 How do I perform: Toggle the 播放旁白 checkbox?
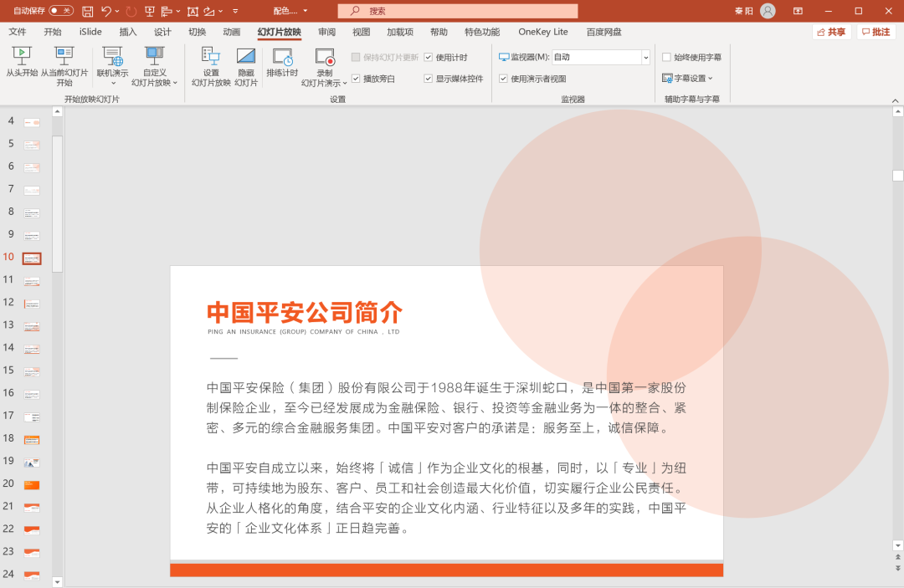(356, 79)
